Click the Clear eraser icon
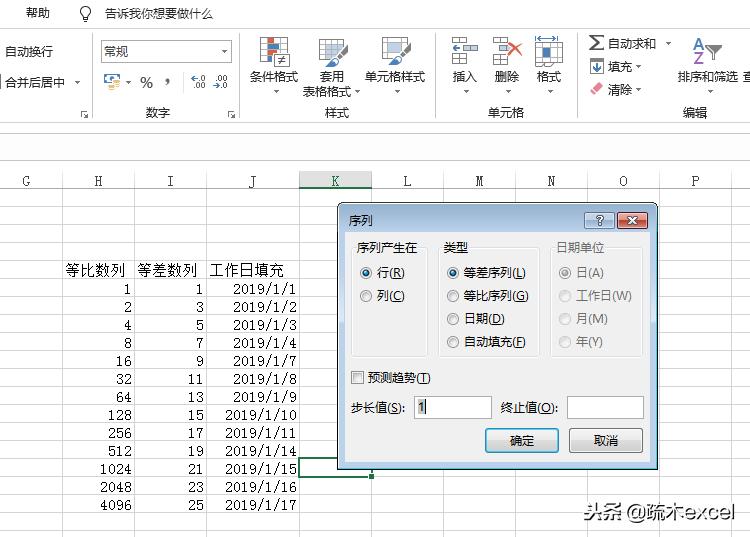The height and width of the screenshot is (537, 750). coord(596,89)
